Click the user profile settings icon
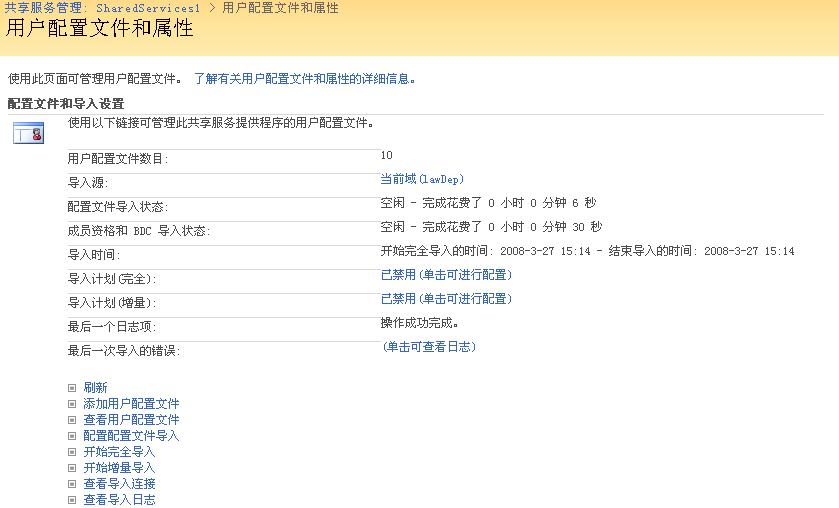The width and height of the screenshot is (839, 508). coord(28,133)
